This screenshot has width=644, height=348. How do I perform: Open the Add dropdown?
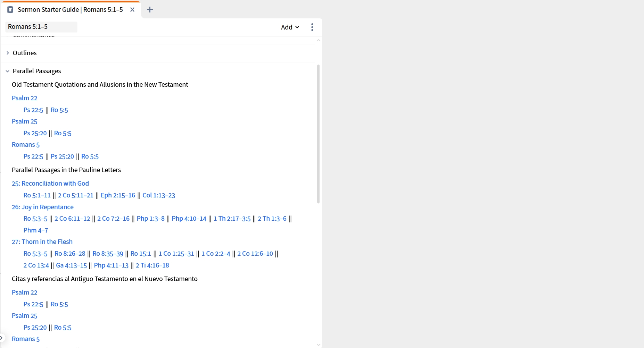tap(290, 27)
